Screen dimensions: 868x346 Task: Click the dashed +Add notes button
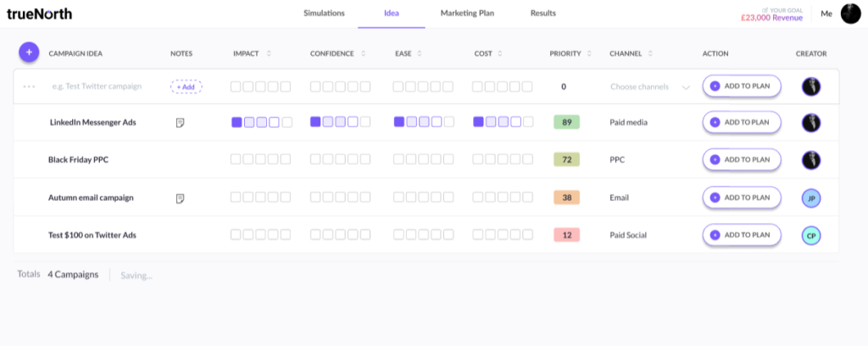[x=186, y=86]
